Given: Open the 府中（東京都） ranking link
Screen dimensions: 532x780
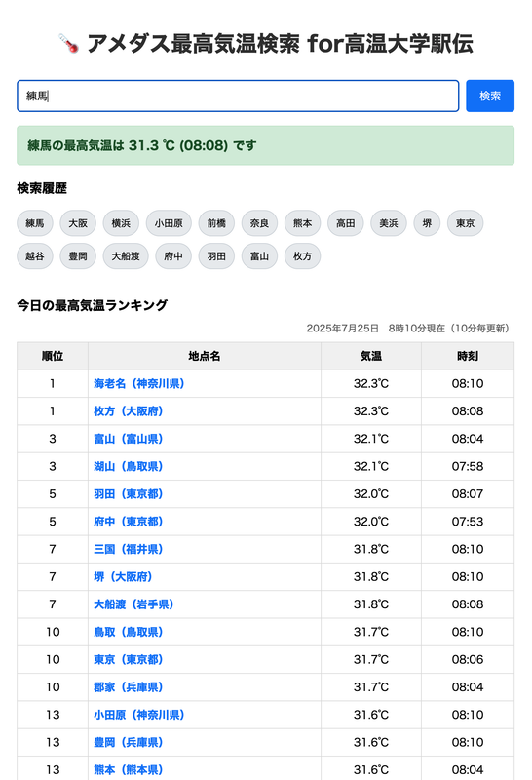Looking at the screenshot, I should point(129,522).
